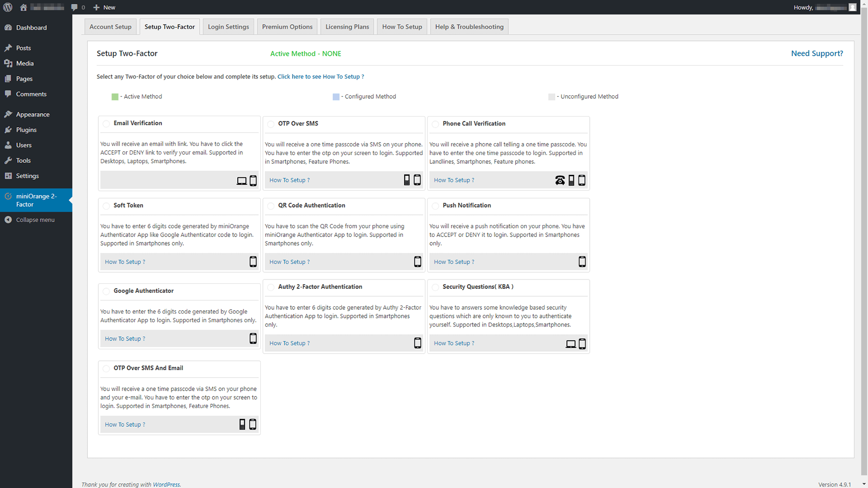Image resolution: width=868 pixels, height=488 pixels.
Task: Open the Premium Options tab
Action: point(287,26)
